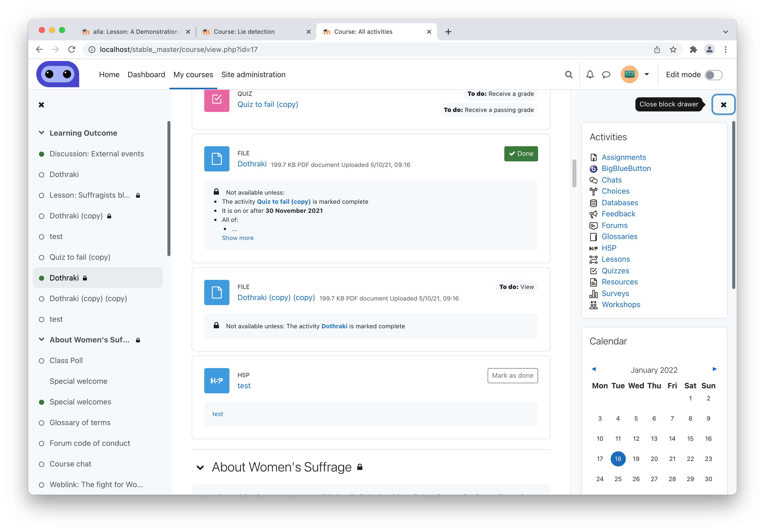The image size is (765, 532).
Task: Click the Assignments icon in Activities block
Action: pyautogui.click(x=593, y=157)
